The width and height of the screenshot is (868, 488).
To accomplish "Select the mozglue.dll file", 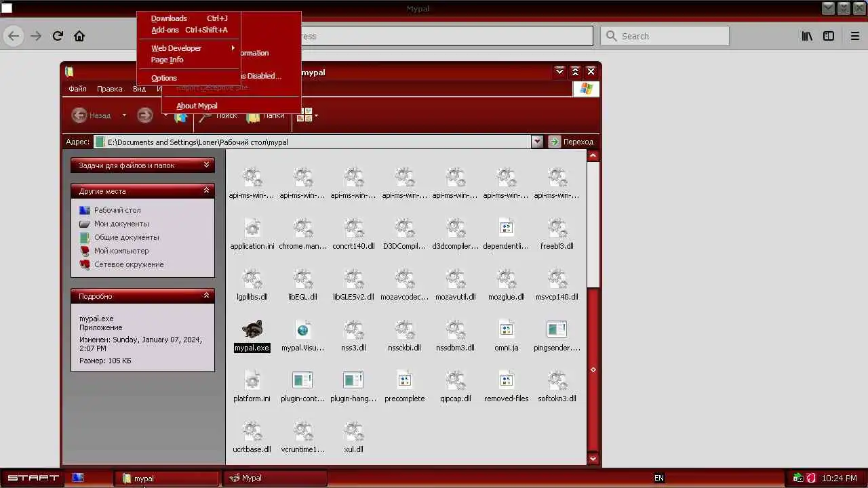I will point(506,285).
